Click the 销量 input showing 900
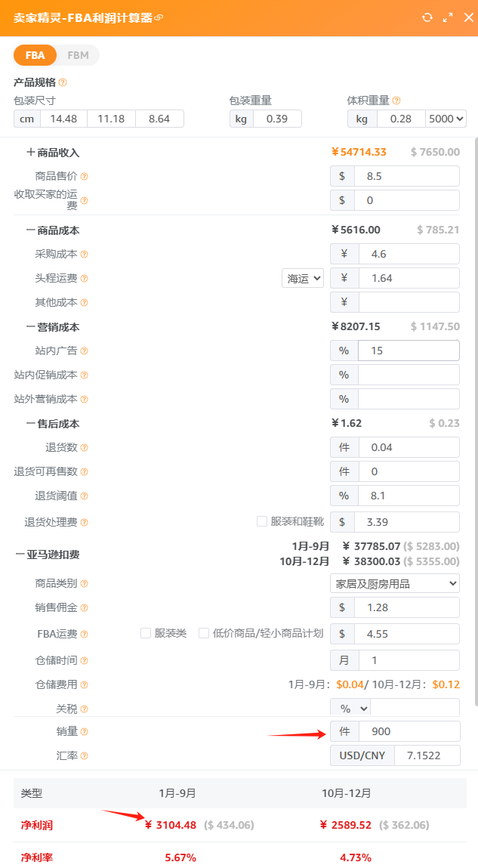478x868 pixels. (409, 731)
